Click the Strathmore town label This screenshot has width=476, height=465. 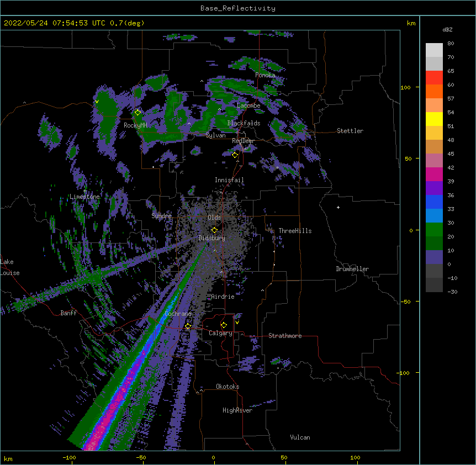point(285,336)
